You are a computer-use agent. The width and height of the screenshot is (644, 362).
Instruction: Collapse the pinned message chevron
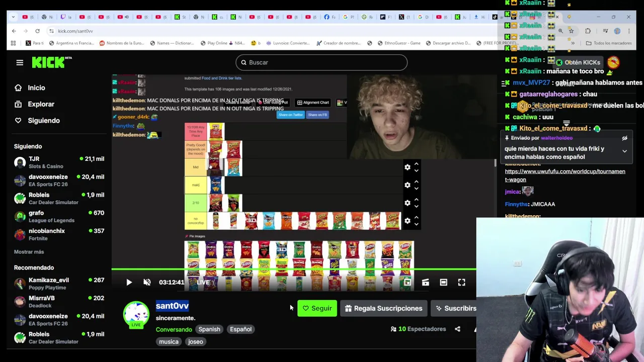(624, 151)
